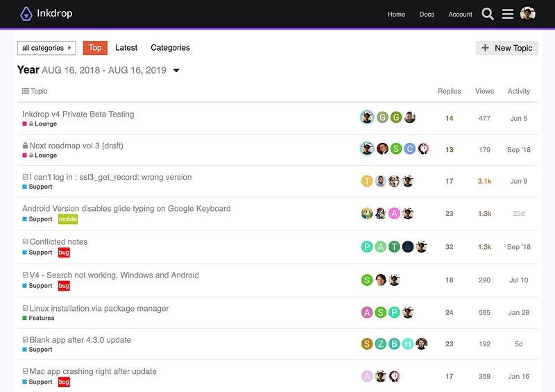555x392 pixels.
Task: Click the bug tag under V4 Search topic
Action: click(64, 286)
